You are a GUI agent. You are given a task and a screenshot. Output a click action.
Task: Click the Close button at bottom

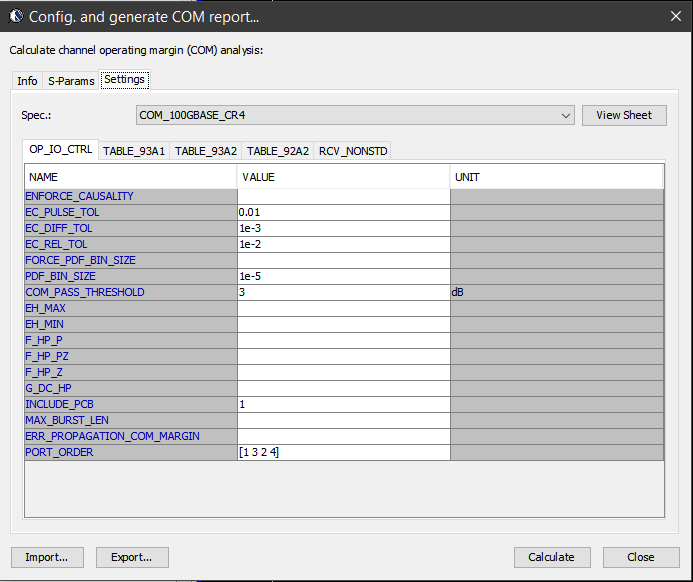(x=640, y=557)
